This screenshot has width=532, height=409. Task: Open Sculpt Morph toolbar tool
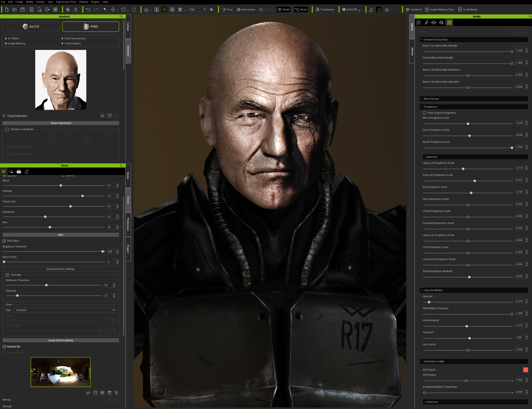coord(468,10)
